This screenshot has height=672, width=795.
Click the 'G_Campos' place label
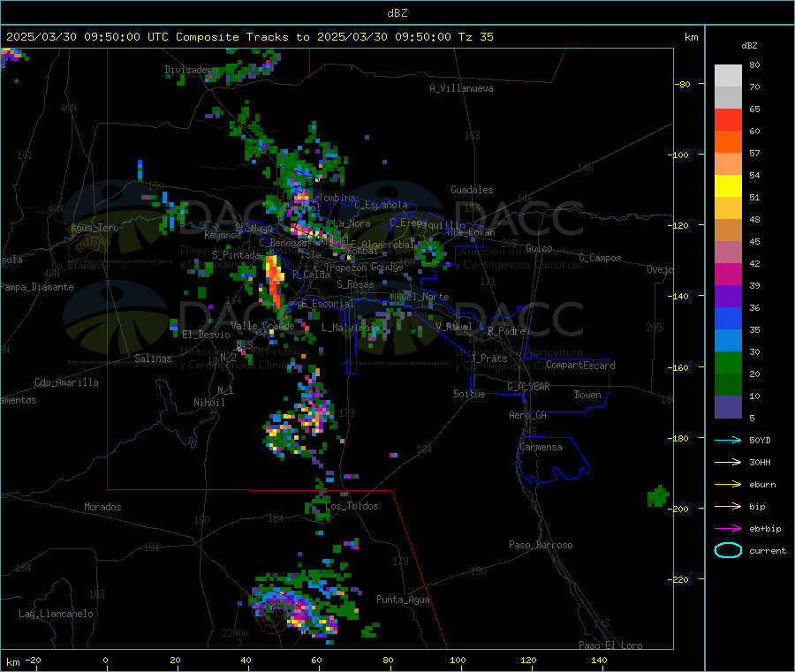[x=600, y=258]
